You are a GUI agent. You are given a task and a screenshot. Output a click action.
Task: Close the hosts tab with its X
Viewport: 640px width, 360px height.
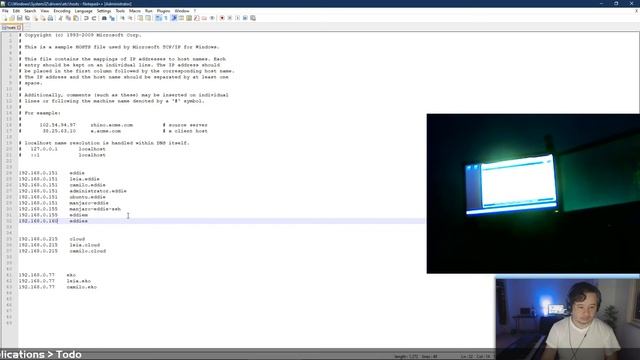19,27
